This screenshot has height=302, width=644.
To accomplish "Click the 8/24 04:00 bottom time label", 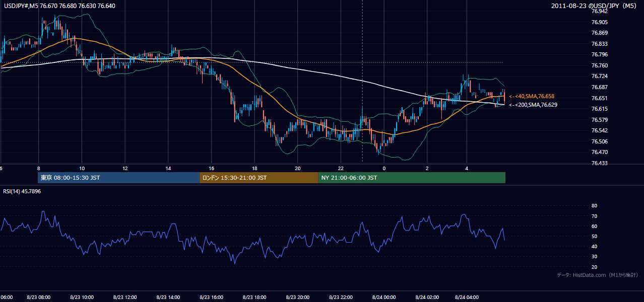I will [467, 297].
